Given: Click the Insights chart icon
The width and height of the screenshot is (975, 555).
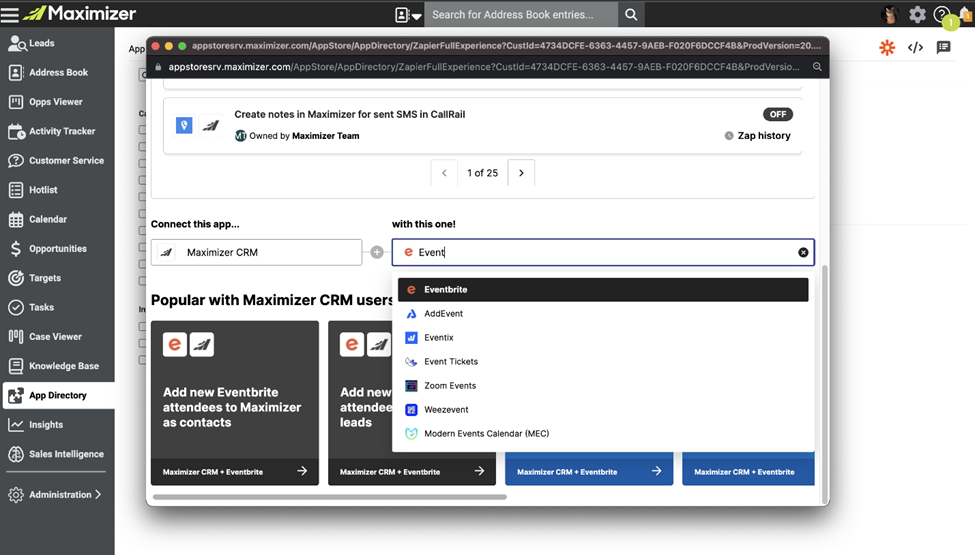Looking at the screenshot, I should pos(16,424).
